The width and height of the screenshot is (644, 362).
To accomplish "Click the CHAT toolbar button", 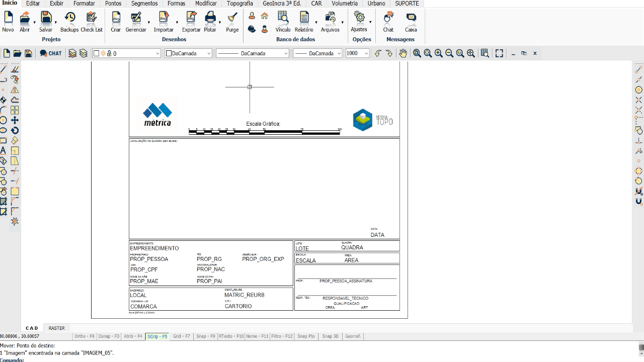I will 51,53.
